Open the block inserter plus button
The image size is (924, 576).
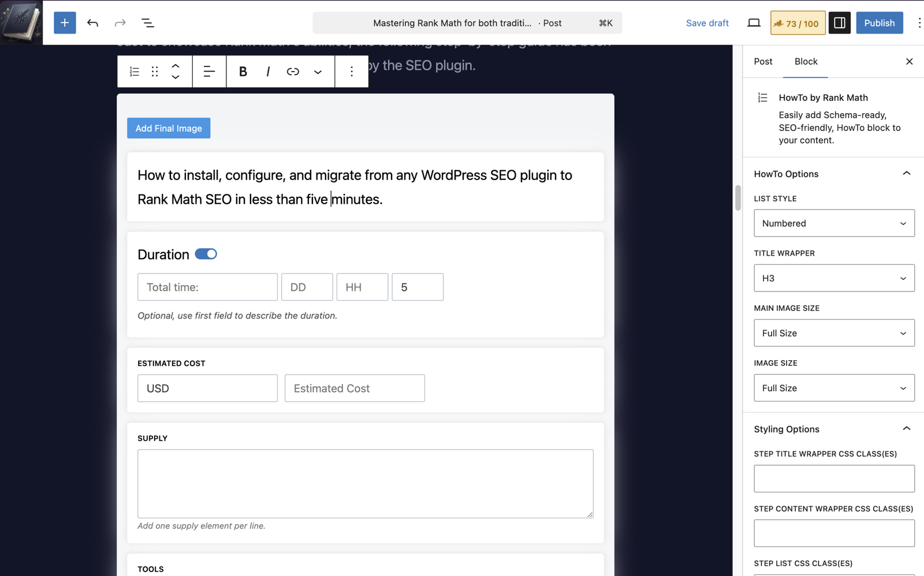65,23
